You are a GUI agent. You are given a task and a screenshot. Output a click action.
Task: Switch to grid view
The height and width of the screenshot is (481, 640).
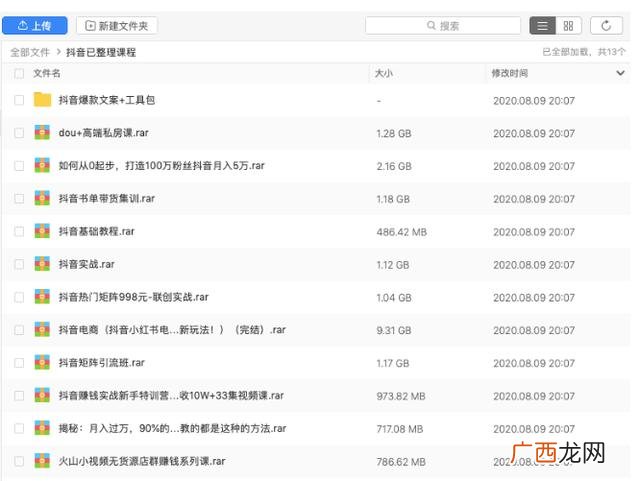pyautogui.click(x=568, y=26)
